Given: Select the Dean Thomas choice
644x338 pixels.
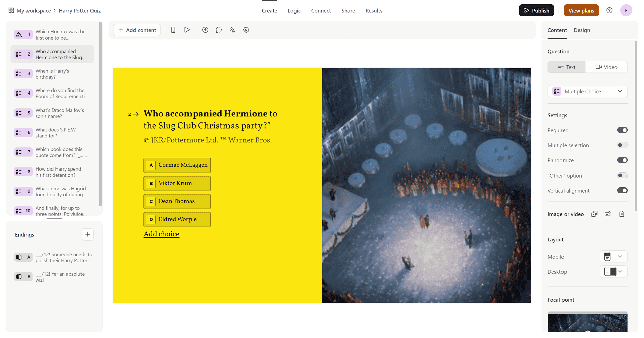Looking at the screenshot, I should pos(177,201).
